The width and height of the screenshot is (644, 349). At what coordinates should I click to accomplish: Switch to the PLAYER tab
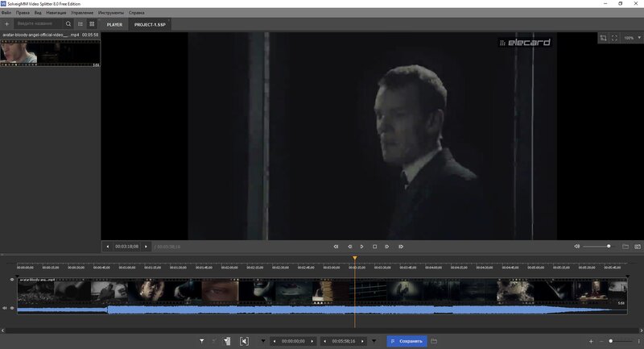click(x=114, y=25)
